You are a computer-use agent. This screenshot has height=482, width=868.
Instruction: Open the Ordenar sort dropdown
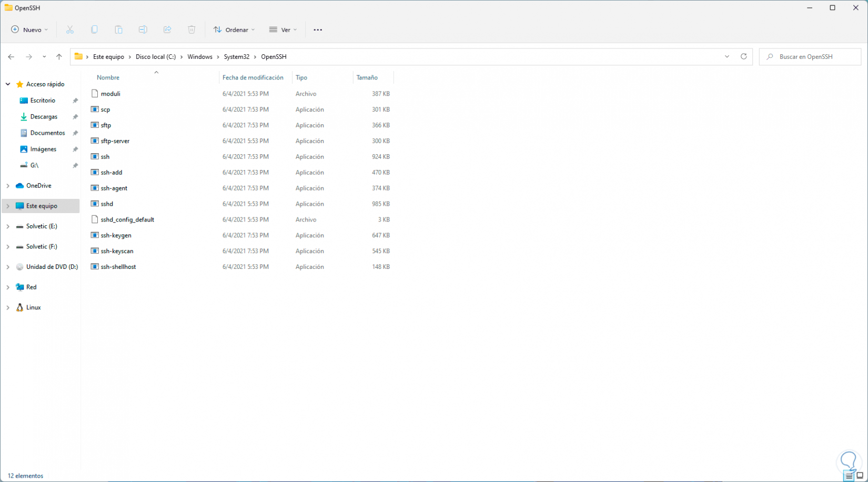coord(234,30)
